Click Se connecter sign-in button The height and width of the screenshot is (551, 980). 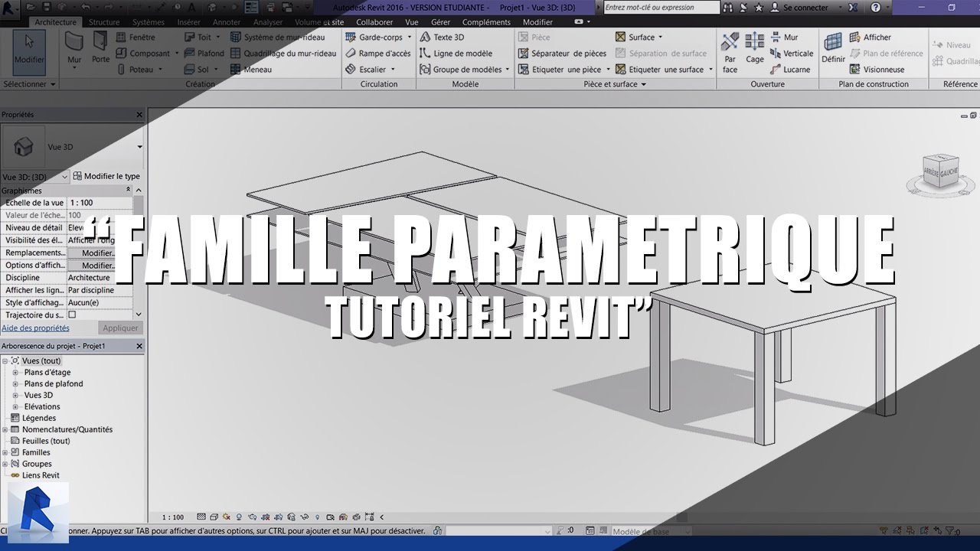(x=799, y=8)
